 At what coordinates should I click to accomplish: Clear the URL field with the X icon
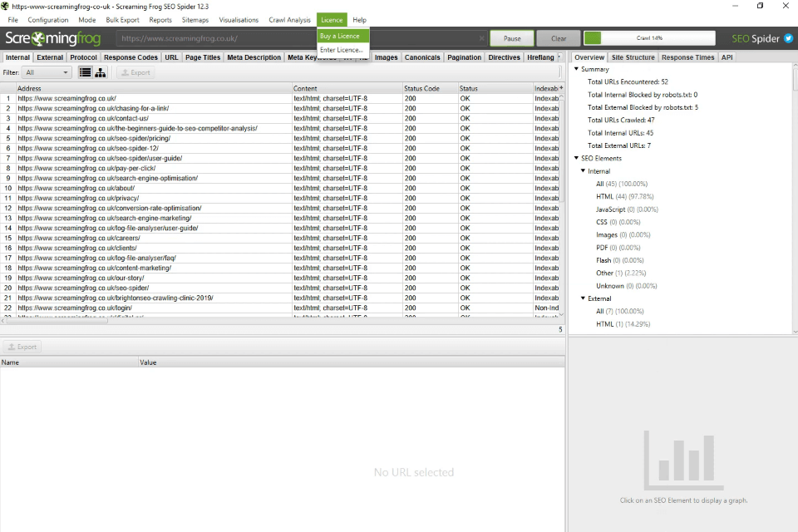click(x=481, y=38)
